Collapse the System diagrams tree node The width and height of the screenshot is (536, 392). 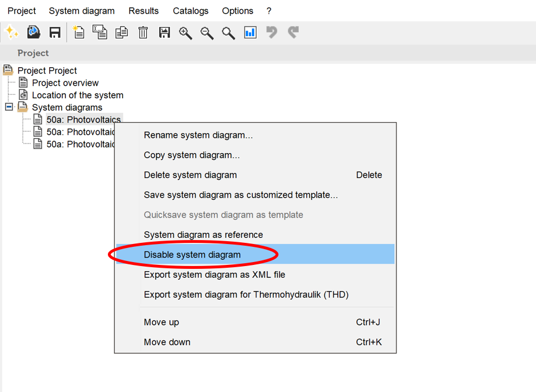point(9,107)
